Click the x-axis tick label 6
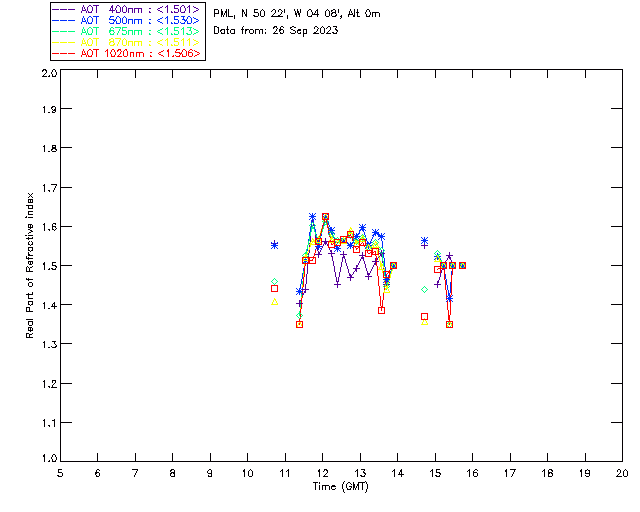Viewport: 640px width, 512px height. point(98,473)
